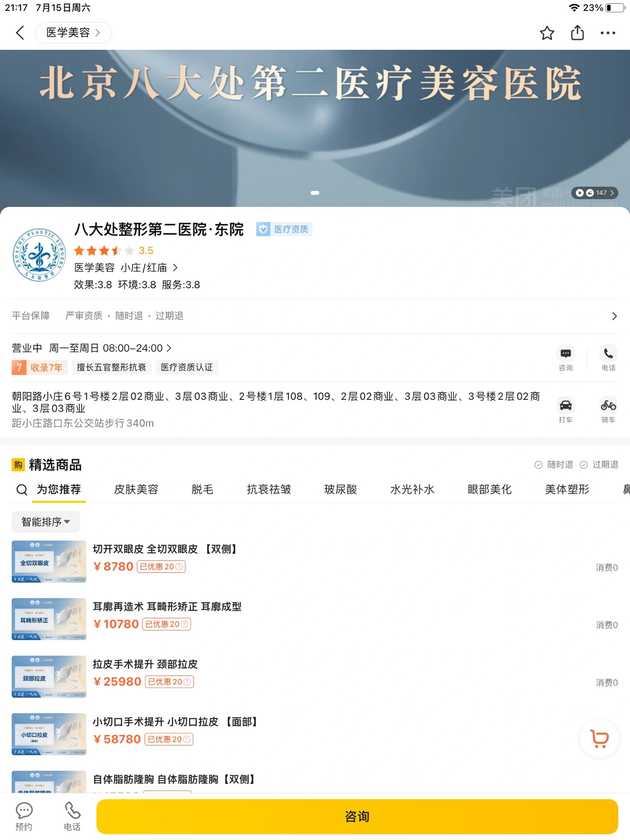
Task: Switch to the 眼部美化 tab
Action: [490, 490]
